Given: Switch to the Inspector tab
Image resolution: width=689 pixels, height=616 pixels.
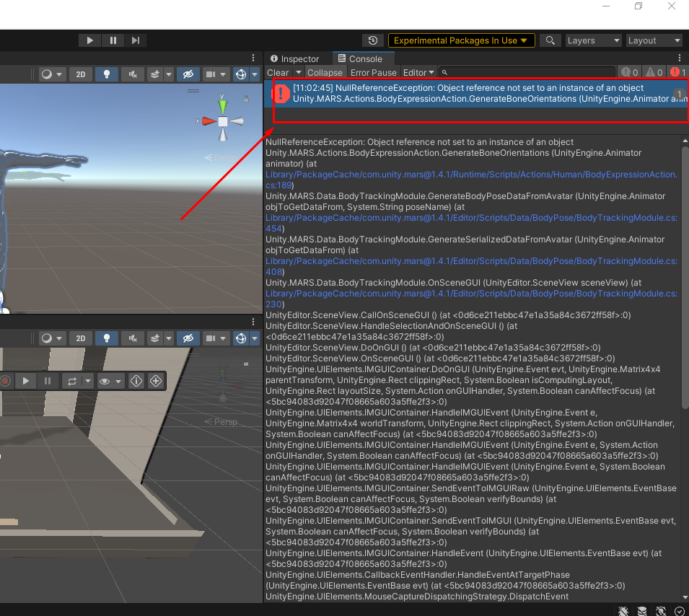Looking at the screenshot, I should [294, 59].
